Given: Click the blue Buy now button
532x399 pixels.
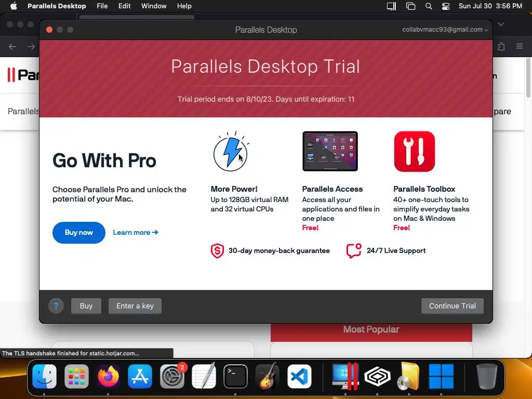Looking at the screenshot, I should coord(79,233).
